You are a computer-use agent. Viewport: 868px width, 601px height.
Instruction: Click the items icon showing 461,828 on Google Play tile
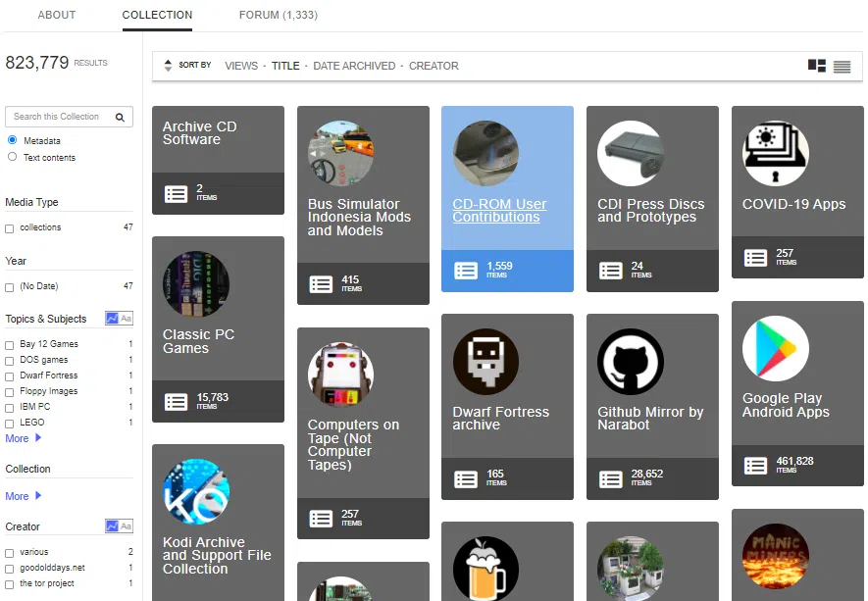(x=756, y=463)
